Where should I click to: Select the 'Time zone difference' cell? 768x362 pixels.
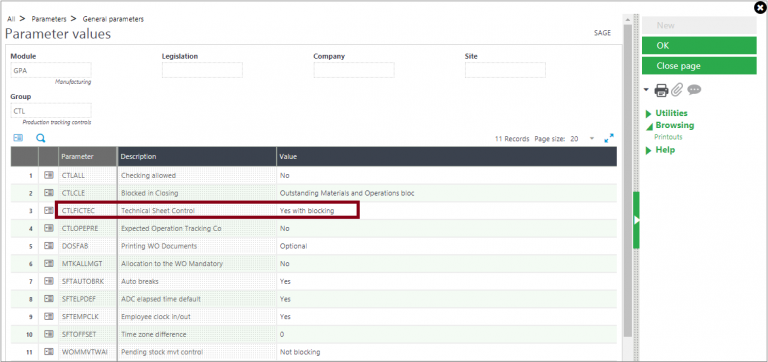point(197,334)
